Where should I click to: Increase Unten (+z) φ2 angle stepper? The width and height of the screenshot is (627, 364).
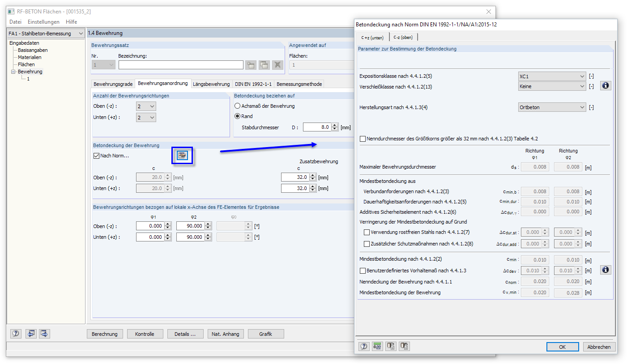tap(209, 236)
